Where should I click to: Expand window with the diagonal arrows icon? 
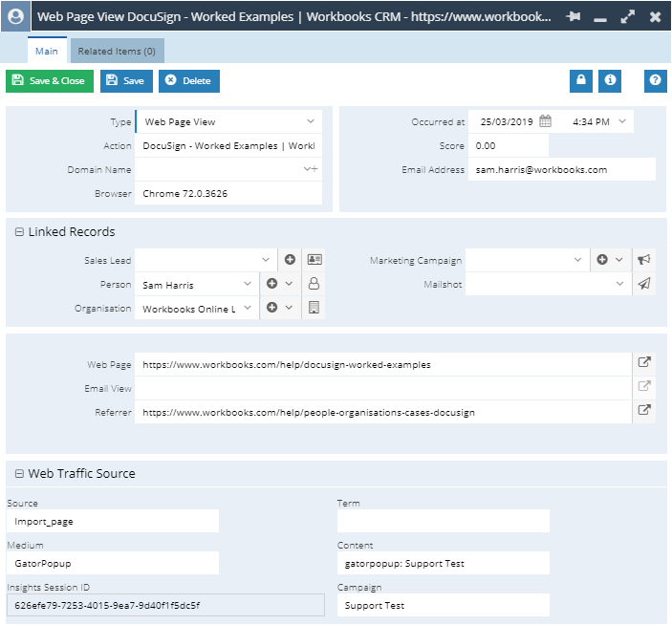click(627, 16)
